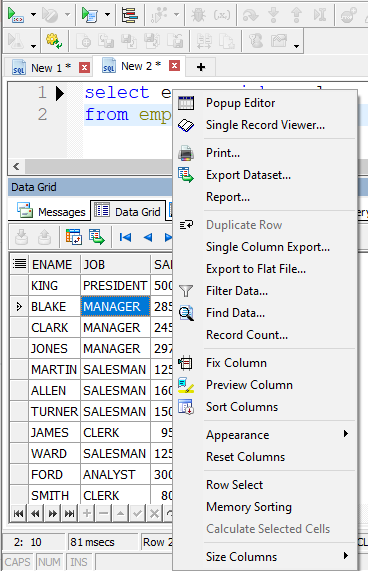368x571 pixels.
Task: Jump to first record in bottom navigator
Action: [18, 513]
